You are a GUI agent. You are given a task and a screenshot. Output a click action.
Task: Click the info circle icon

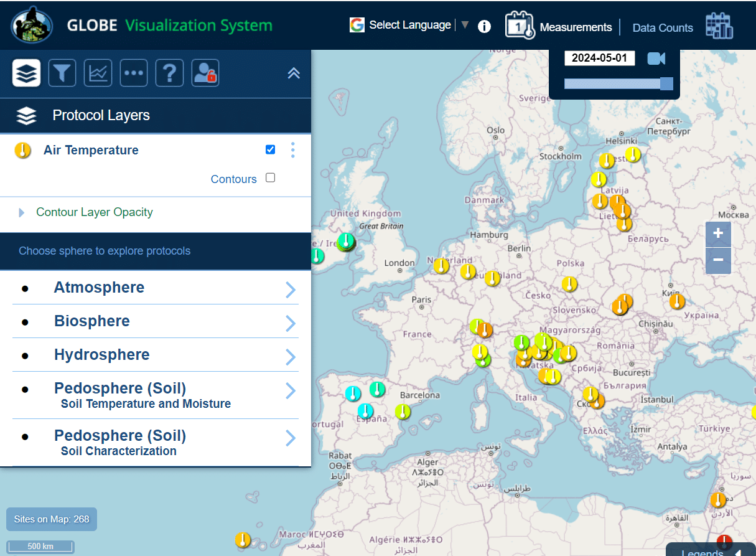click(484, 27)
